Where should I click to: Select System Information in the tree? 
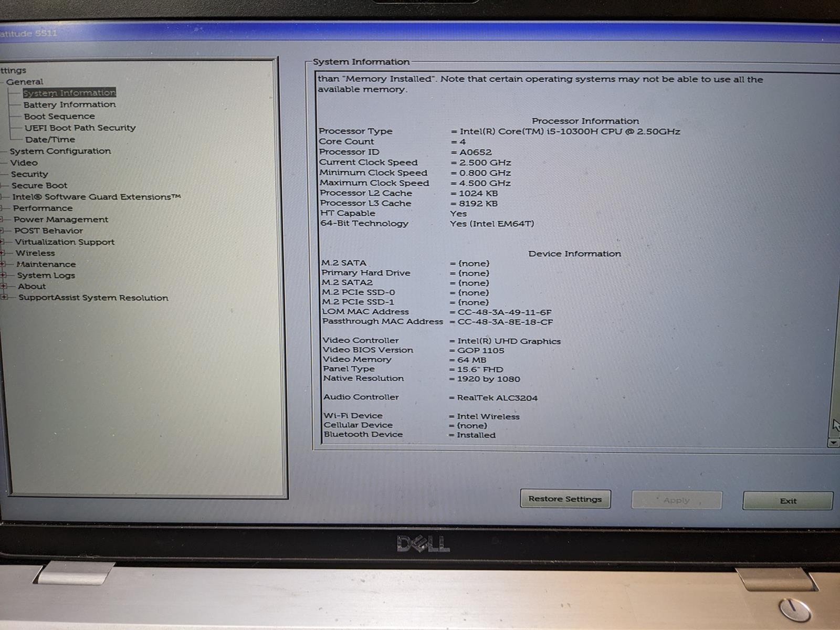(x=69, y=93)
